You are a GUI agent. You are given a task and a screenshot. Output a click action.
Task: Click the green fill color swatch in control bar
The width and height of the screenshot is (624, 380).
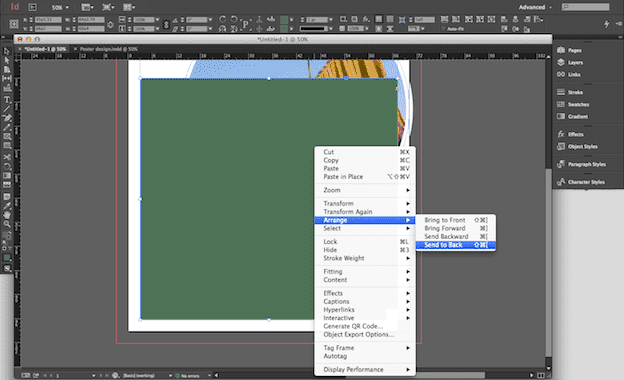[x=284, y=19]
